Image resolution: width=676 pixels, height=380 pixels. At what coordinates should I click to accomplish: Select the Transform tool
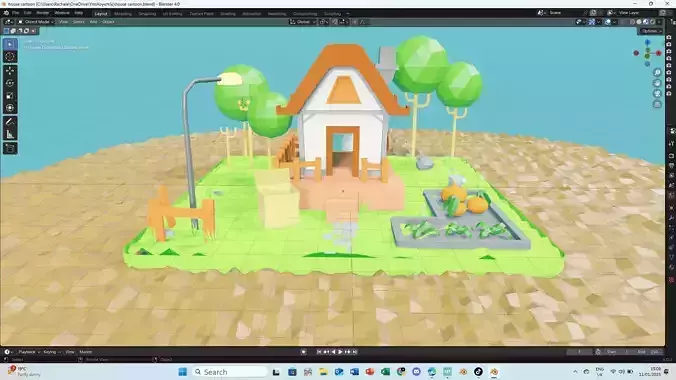pos(10,108)
